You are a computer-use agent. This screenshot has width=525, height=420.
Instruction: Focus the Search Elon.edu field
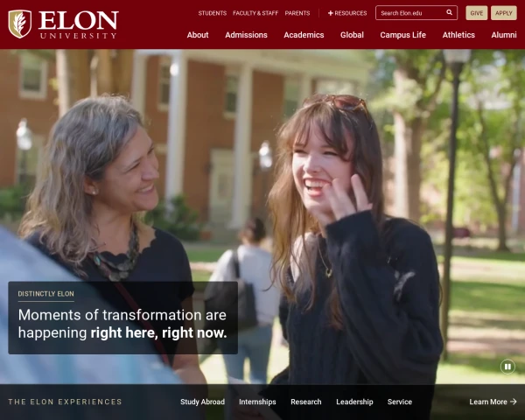(x=412, y=13)
